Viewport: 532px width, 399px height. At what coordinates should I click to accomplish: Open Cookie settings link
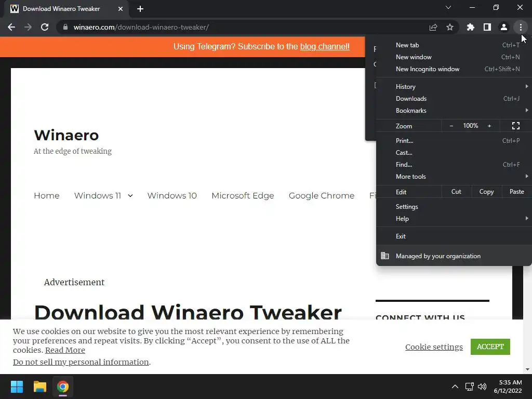[x=434, y=347]
